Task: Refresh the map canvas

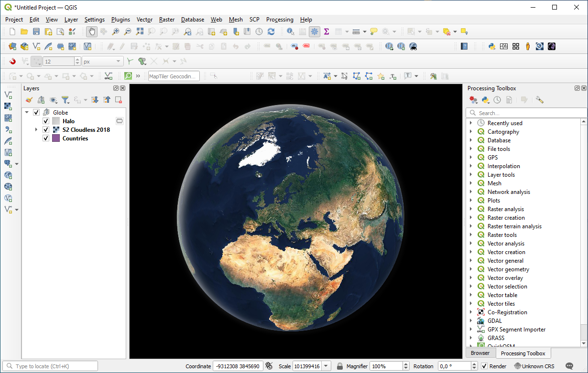Action: point(271,32)
